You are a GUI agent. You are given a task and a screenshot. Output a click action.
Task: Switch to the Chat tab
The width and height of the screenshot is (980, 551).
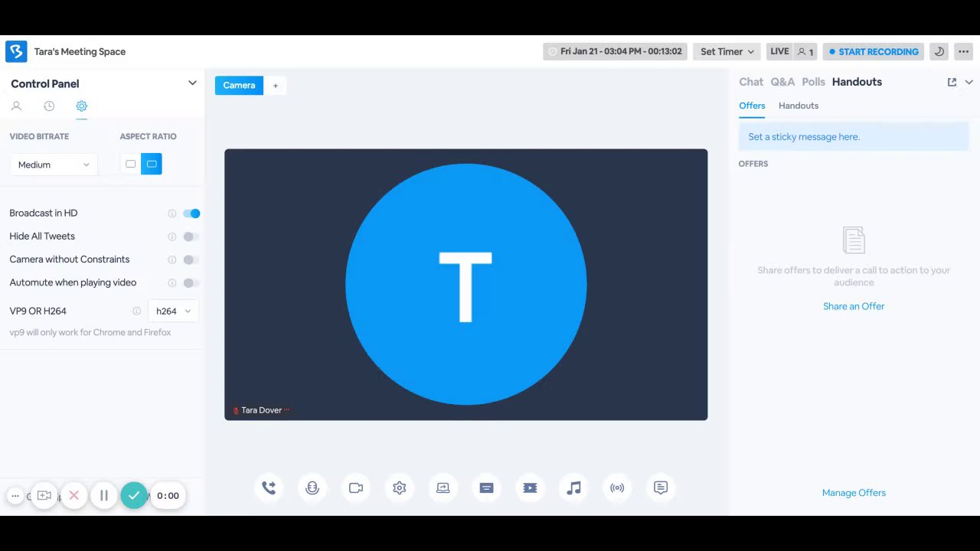click(x=751, y=82)
